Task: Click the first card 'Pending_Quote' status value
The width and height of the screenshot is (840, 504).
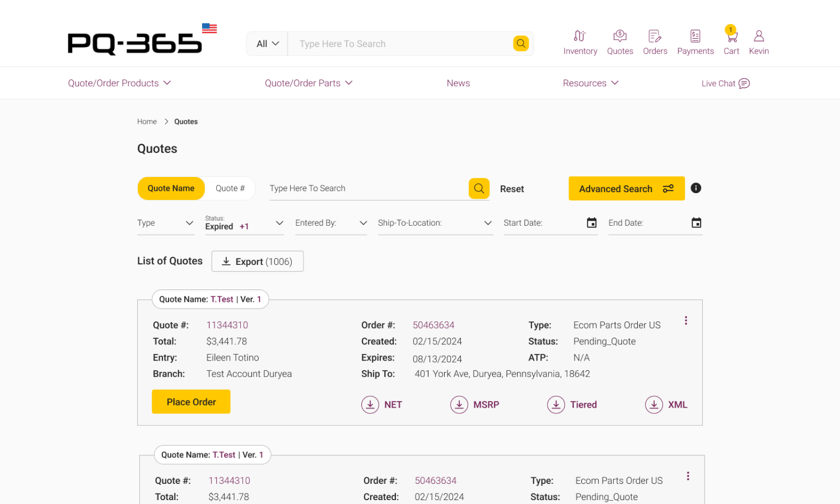Action: point(605,342)
